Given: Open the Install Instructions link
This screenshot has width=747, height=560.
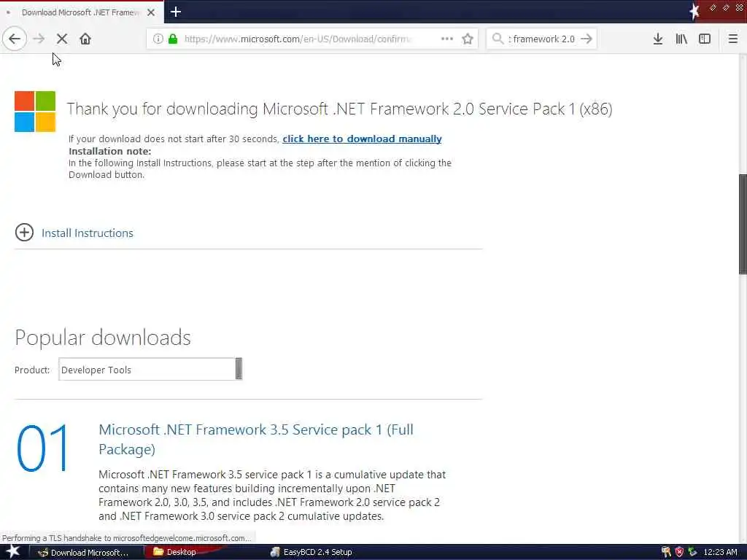Looking at the screenshot, I should pos(88,233).
